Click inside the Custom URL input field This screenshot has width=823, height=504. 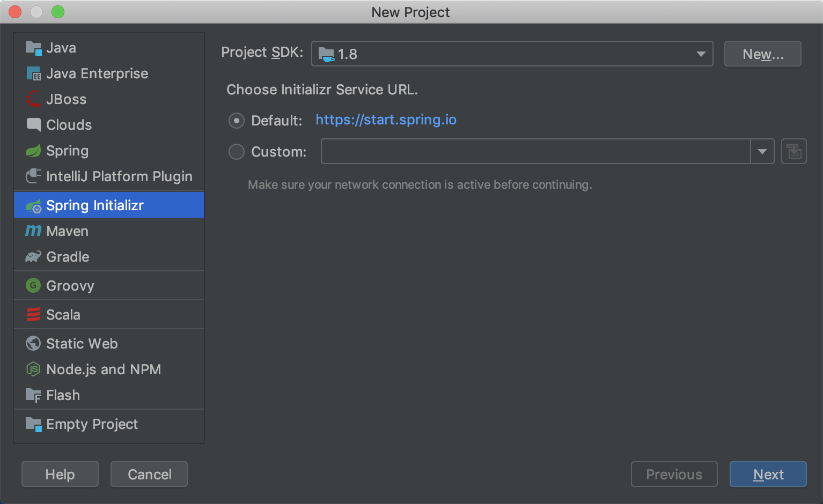535,151
